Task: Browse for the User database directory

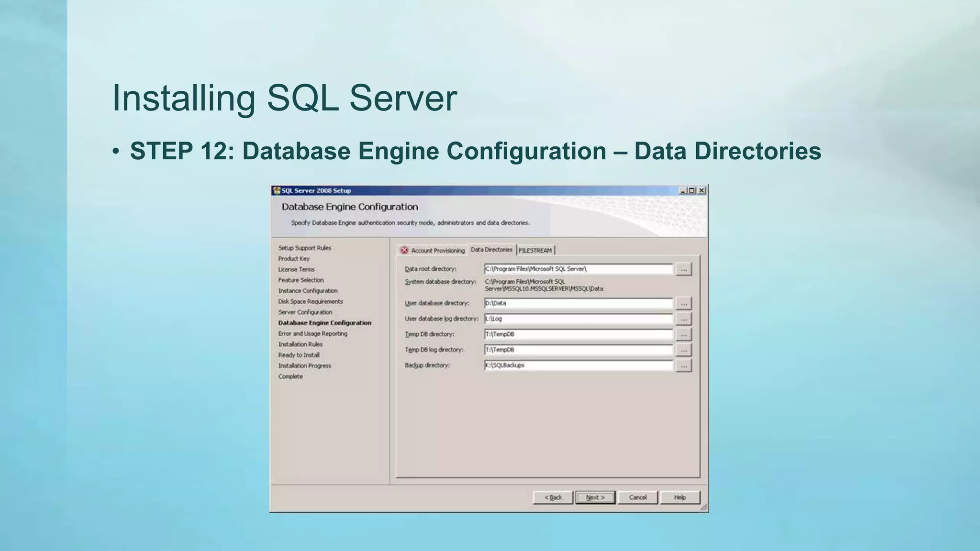Action: [684, 304]
